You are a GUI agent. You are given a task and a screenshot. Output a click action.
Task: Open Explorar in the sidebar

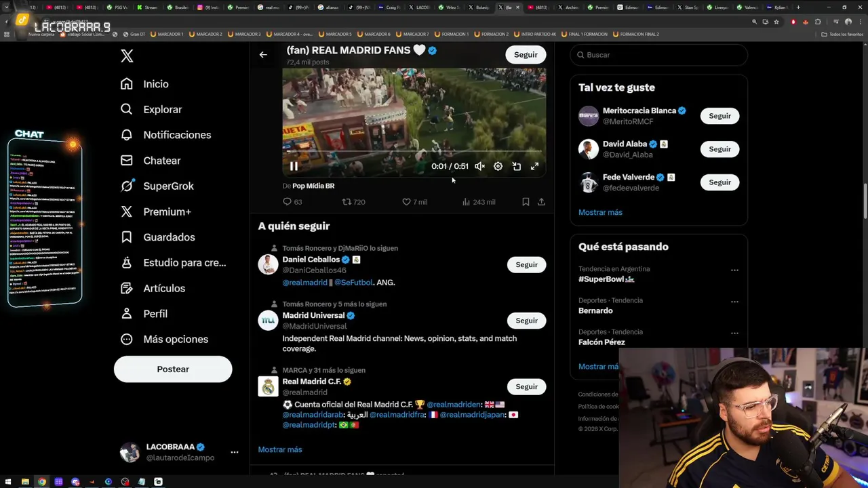pyautogui.click(x=151, y=109)
